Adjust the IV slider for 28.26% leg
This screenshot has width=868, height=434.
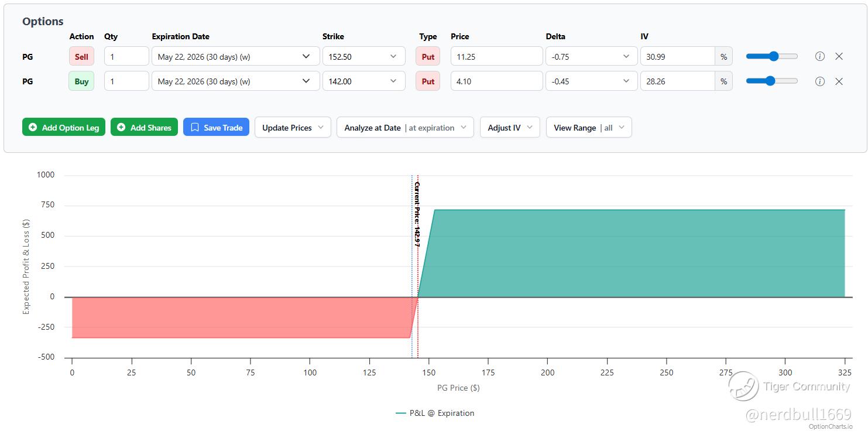tap(771, 81)
